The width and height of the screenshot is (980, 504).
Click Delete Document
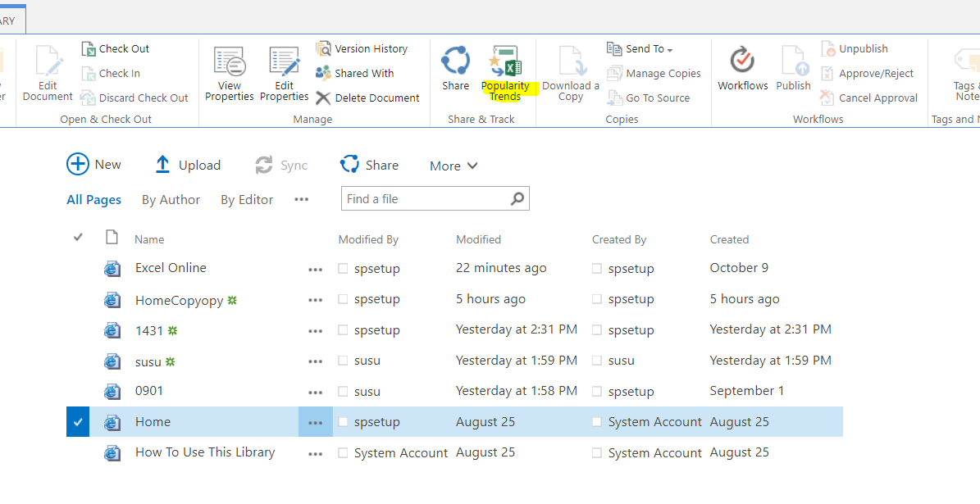[367, 98]
